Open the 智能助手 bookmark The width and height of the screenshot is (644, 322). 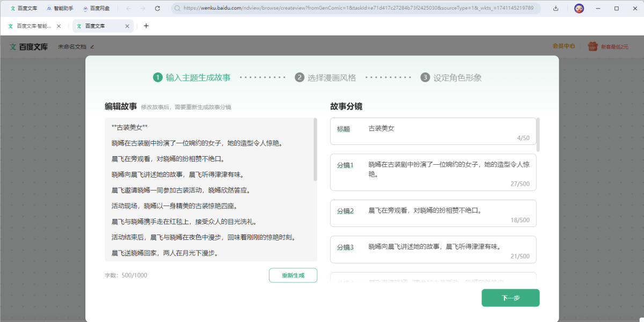60,9
